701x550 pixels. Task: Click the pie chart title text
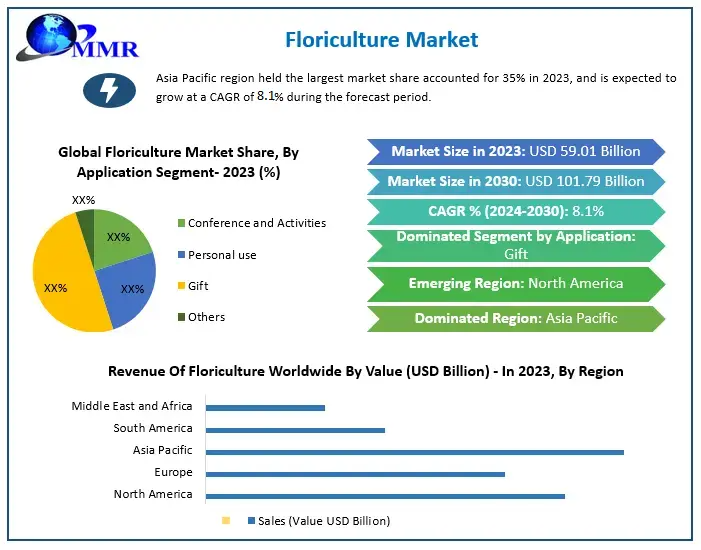pyautogui.click(x=178, y=162)
